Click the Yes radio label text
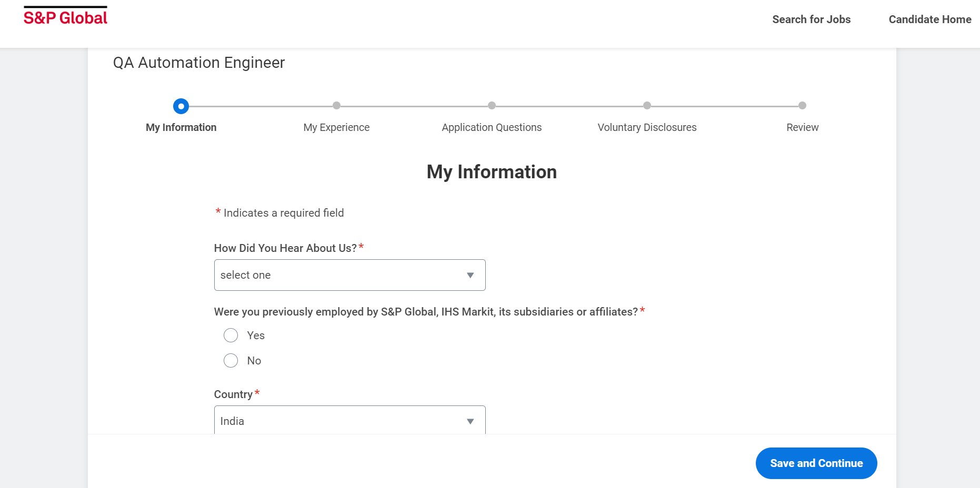This screenshot has height=488, width=980. [x=256, y=335]
